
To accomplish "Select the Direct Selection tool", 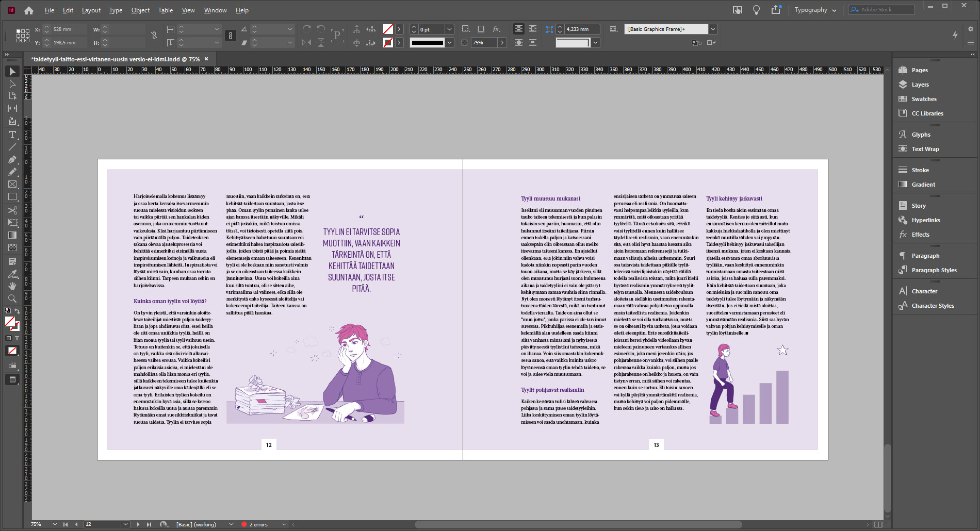I will (12, 84).
